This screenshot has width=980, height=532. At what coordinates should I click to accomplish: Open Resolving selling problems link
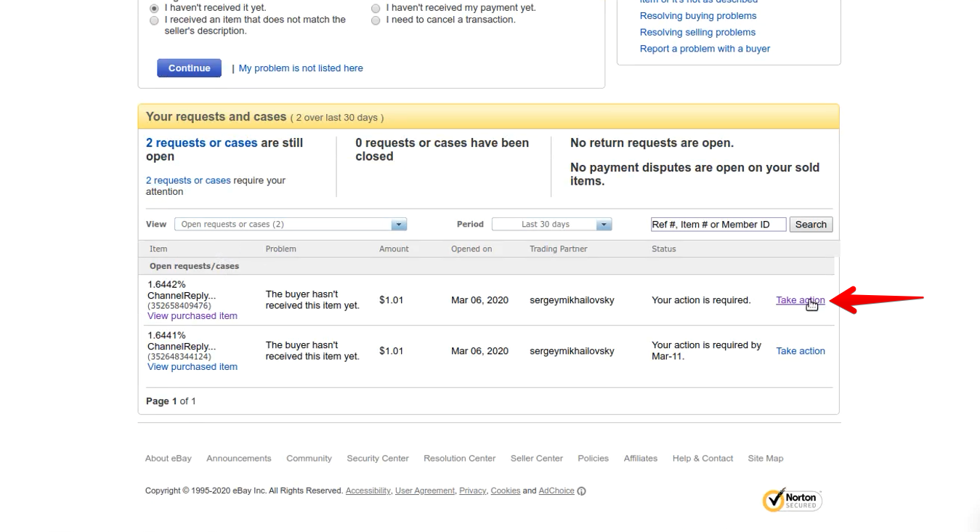(697, 33)
